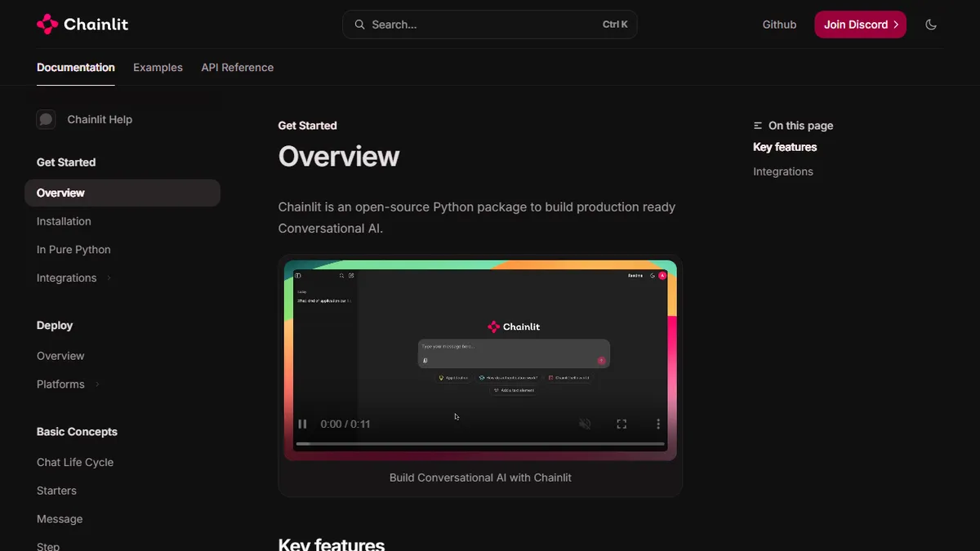Pause the video

click(302, 424)
